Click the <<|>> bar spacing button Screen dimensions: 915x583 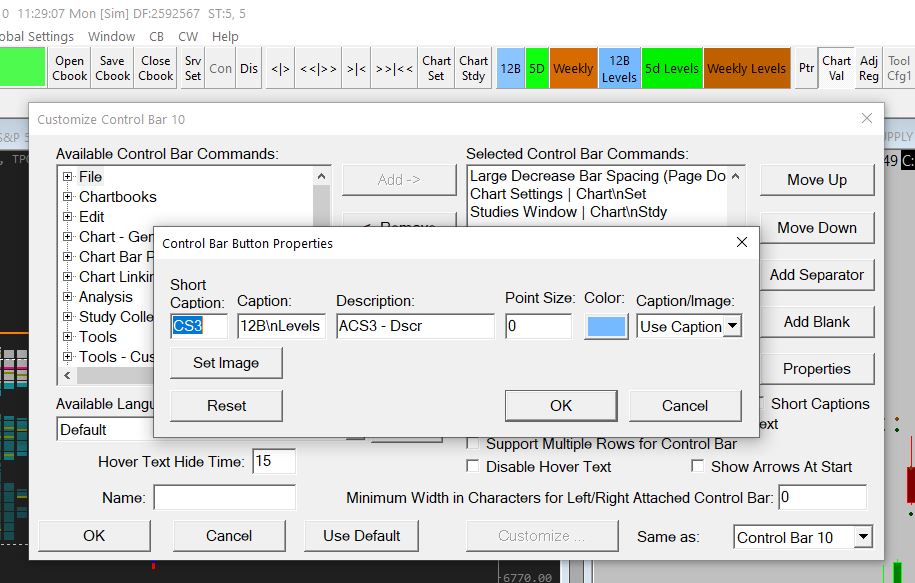[318, 68]
